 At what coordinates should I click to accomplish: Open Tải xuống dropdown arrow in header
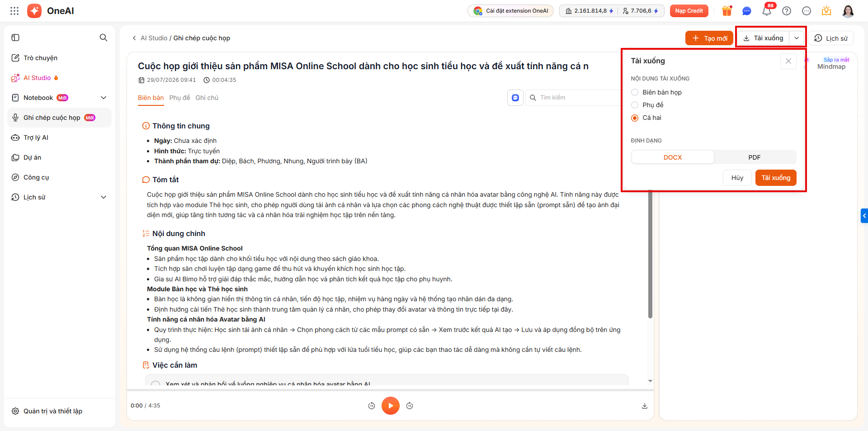point(797,38)
